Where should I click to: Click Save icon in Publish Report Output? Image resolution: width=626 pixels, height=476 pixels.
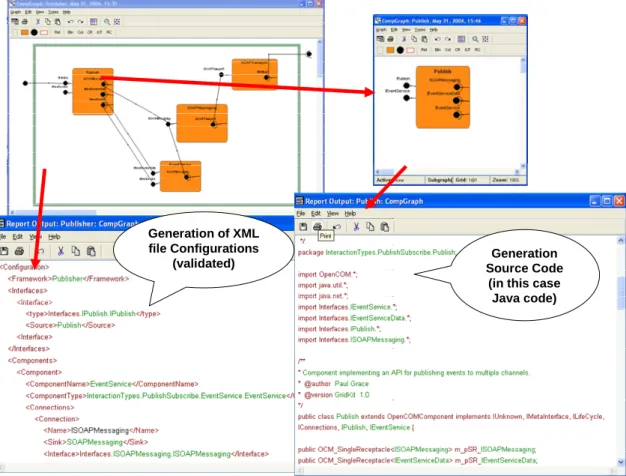(303, 227)
